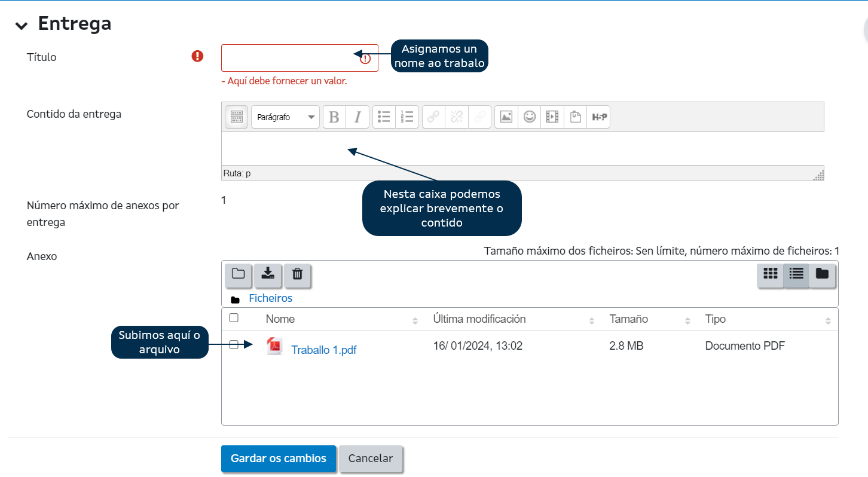868x477 pixels.
Task: Insert a numbered list
Action: pyautogui.click(x=407, y=117)
